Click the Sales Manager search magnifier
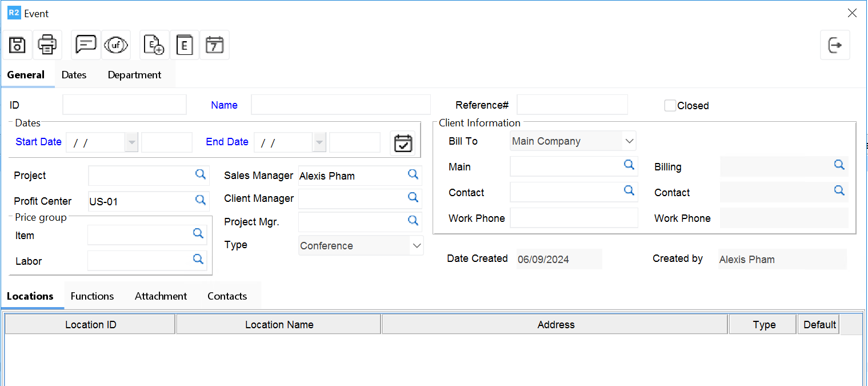The width and height of the screenshot is (868, 386). pos(413,175)
